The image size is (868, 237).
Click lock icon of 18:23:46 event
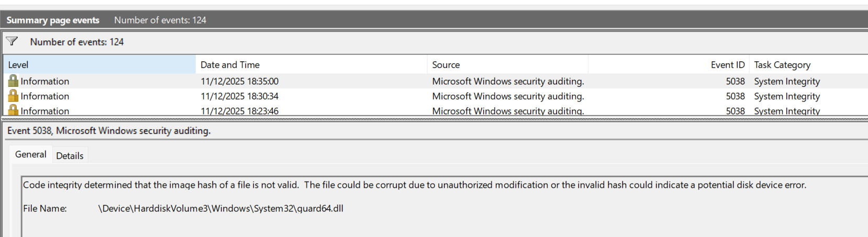[13, 110]
